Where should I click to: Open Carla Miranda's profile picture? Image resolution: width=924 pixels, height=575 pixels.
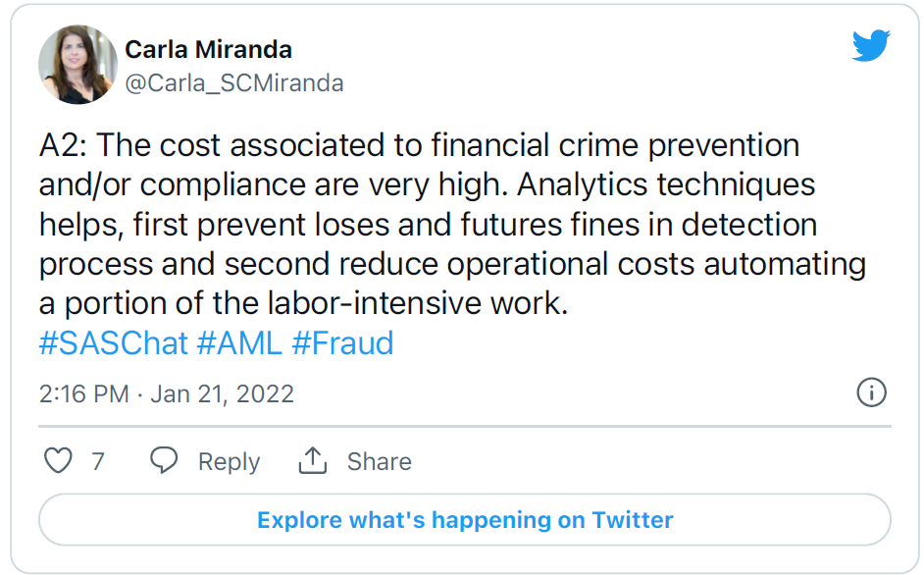[77, 65]
